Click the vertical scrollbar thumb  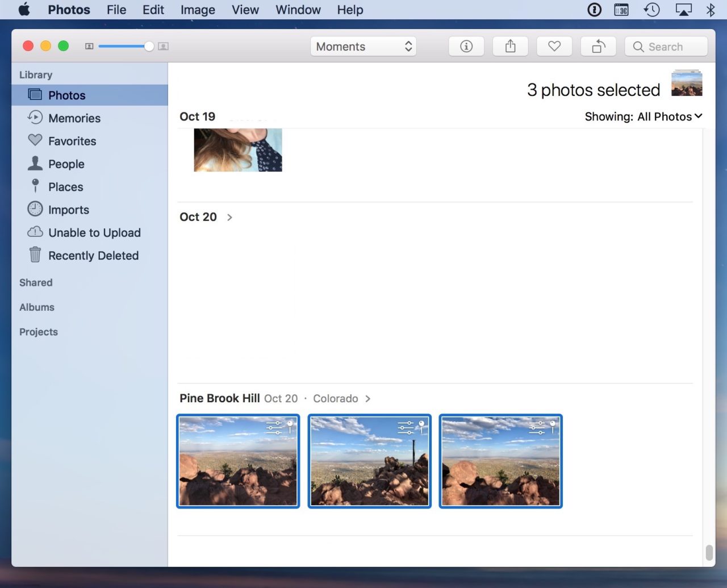tap(709, 552)
